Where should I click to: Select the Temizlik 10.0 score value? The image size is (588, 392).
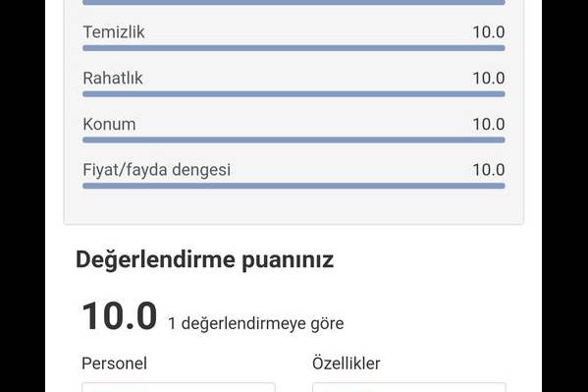pyautogui.click(x=488, y=31)
